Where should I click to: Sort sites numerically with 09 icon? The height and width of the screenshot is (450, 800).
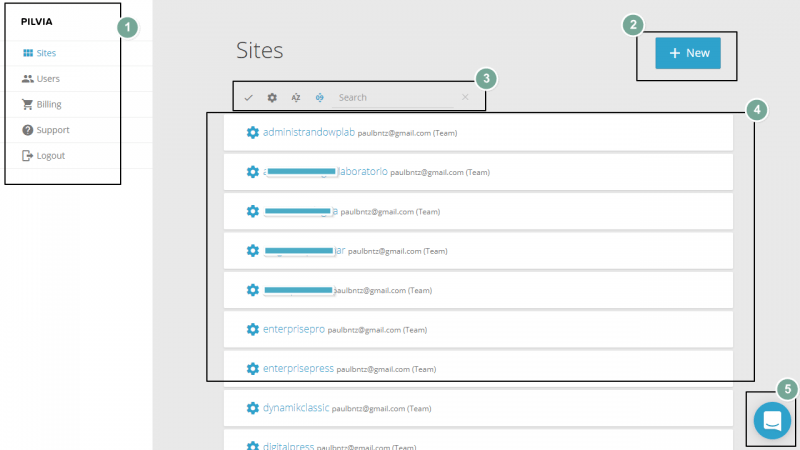319,97
